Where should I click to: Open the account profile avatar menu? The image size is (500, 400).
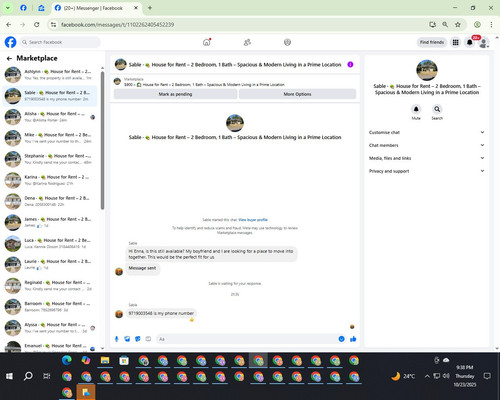(483, 43)
